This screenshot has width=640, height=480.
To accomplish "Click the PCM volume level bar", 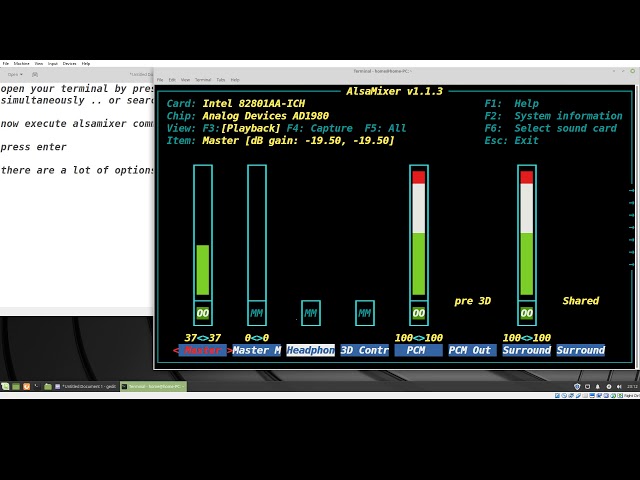I will 419,231.
